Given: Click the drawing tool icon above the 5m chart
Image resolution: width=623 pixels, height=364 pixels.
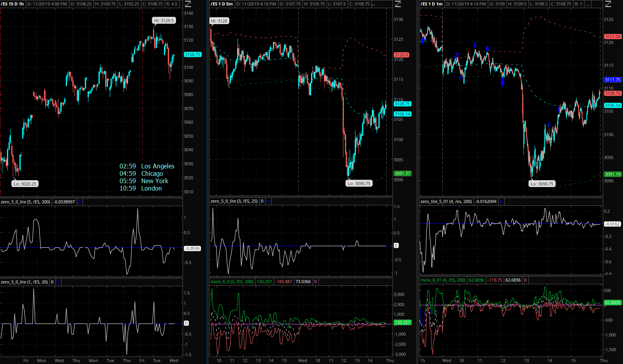Looking at the screenshot, I should [398, 4].
